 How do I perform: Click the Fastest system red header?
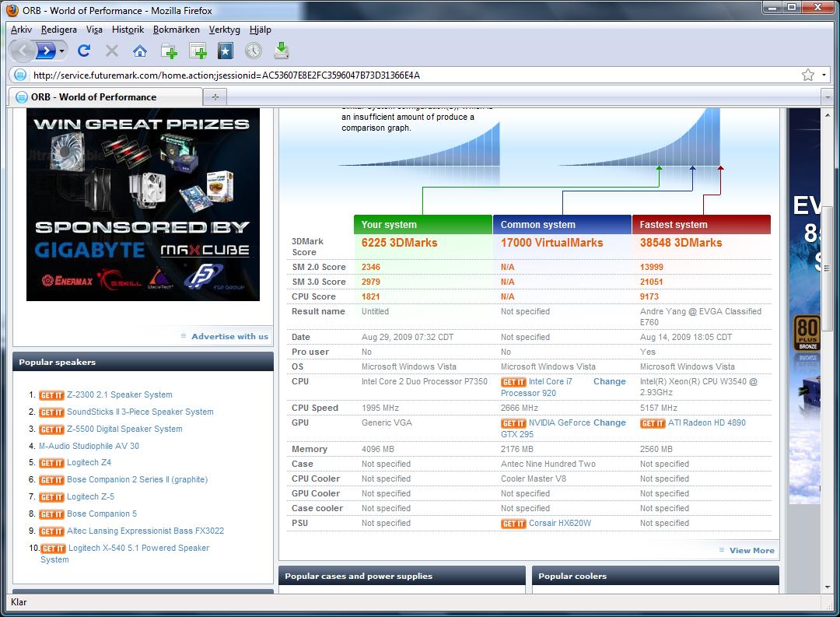click(702, 225)
